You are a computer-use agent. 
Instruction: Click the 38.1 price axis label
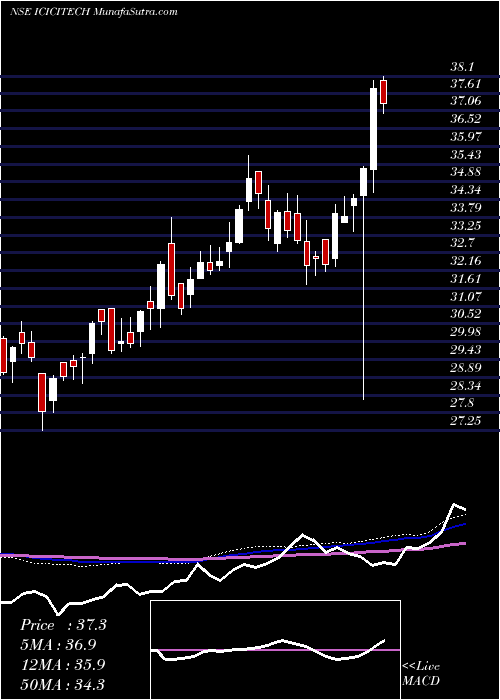pos(462,67)
